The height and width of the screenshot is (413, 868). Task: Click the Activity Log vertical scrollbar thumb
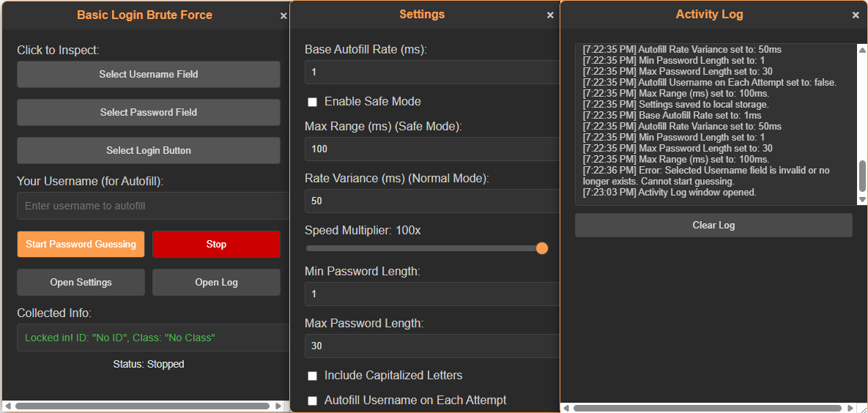[x=862, y=176]
